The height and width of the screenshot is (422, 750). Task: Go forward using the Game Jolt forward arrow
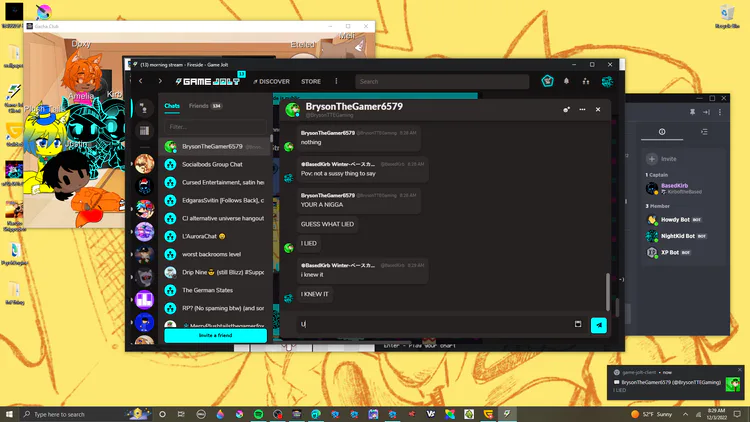point(160,81)
